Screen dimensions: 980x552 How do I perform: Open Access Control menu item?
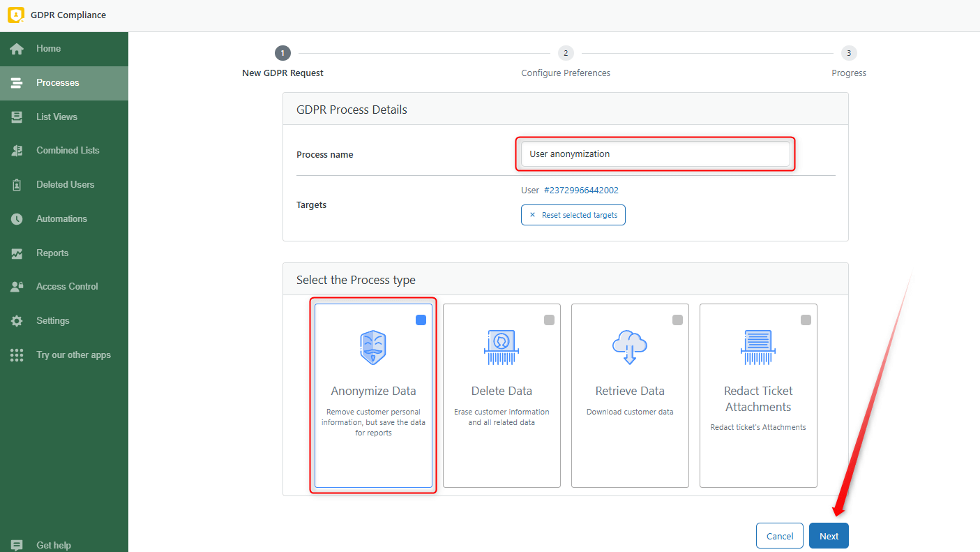click(64, 287)
